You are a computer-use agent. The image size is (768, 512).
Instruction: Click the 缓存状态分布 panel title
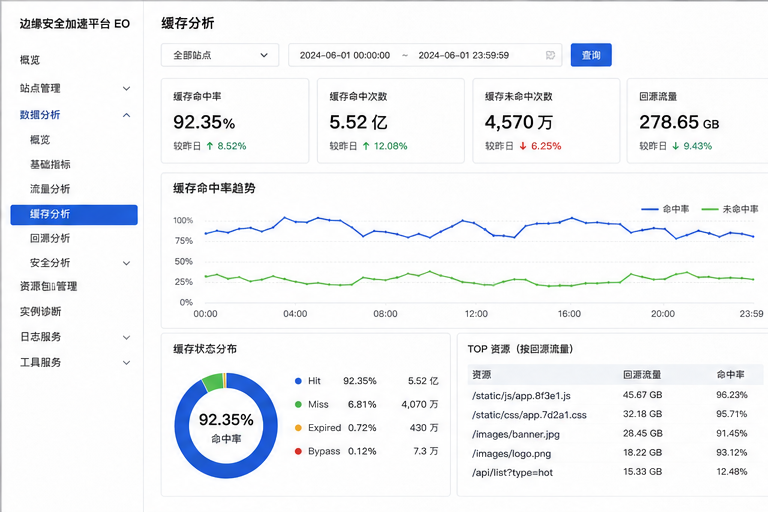coord(205,349)
